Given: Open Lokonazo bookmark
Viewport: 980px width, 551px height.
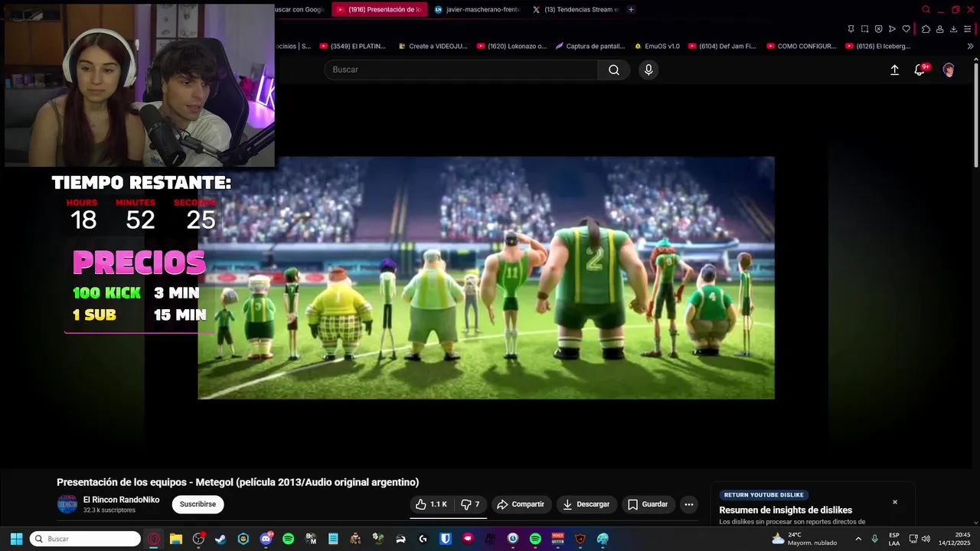Looking at the screenshot, I should tap(511, 46).
